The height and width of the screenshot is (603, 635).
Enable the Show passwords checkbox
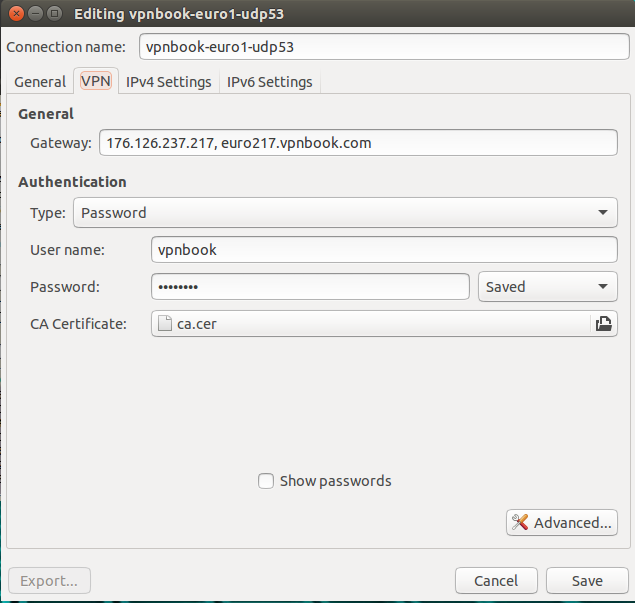(x=266, y=481)
